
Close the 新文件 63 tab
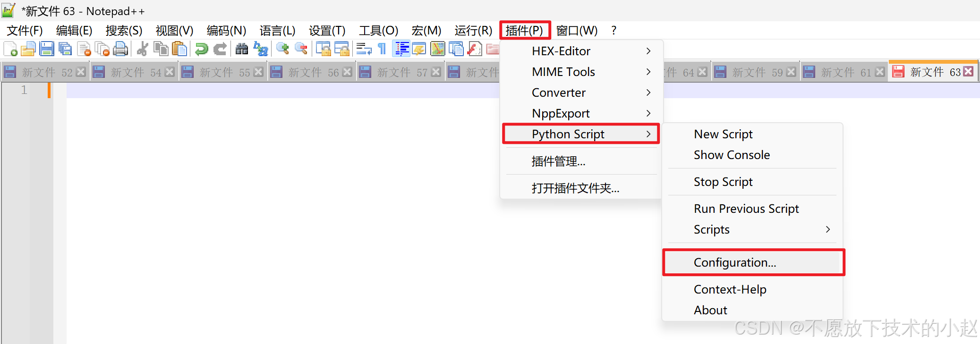[x=968, y=71]
